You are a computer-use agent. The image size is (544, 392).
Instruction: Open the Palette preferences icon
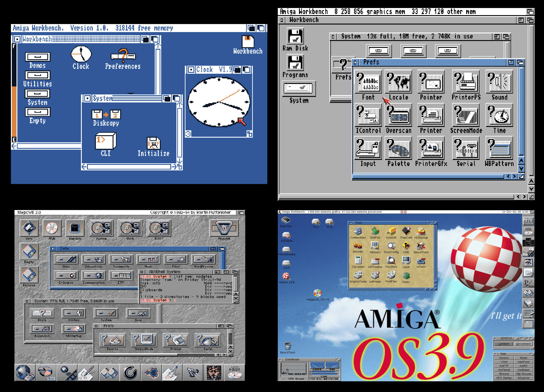[x=398, y=149]
